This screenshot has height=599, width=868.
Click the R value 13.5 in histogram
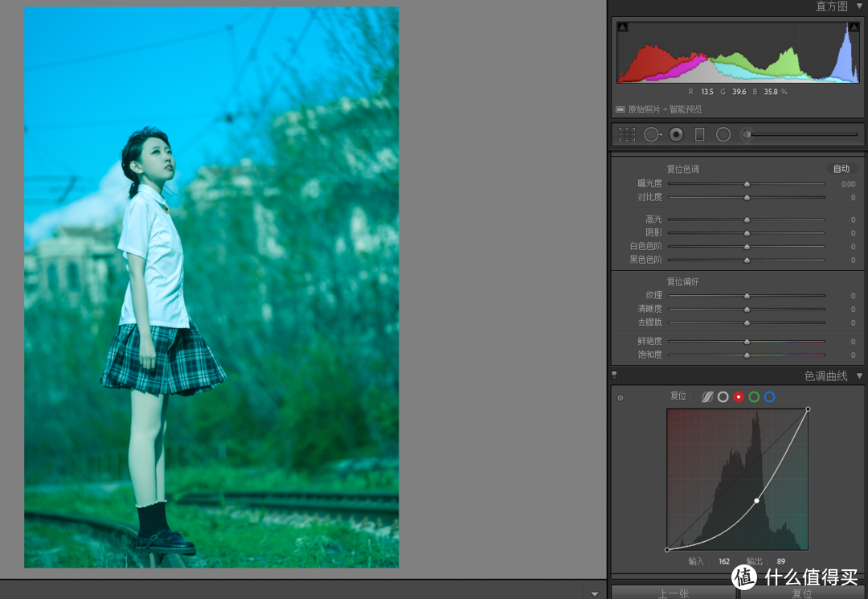tap(707, 92)
